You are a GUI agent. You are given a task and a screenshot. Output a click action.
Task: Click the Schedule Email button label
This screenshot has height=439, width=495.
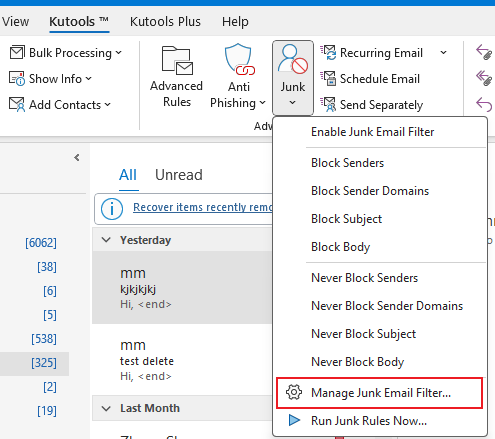pos(380,79)
